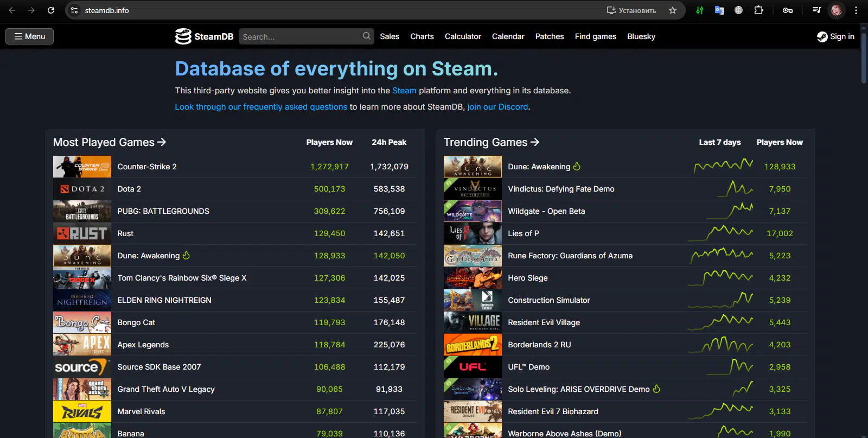Open the hamburger Menu button

(29, 36)
